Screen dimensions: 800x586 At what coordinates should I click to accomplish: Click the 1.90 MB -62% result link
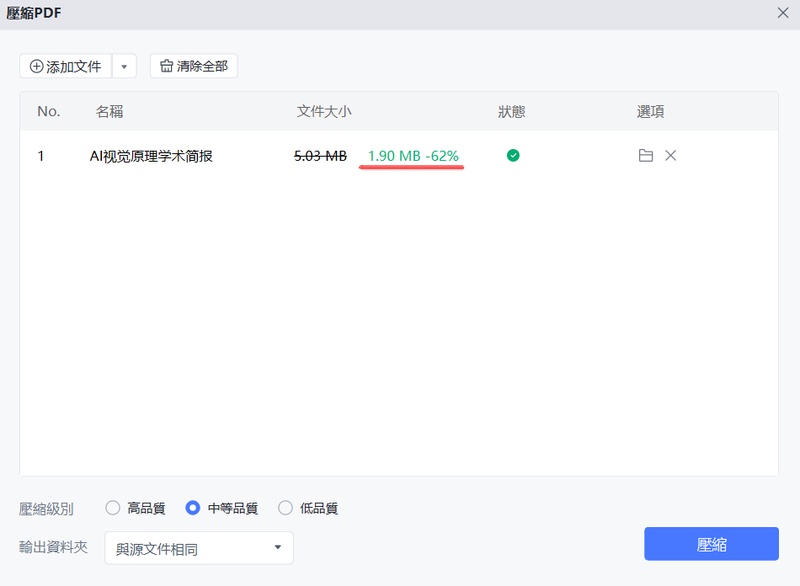[414, 156]
